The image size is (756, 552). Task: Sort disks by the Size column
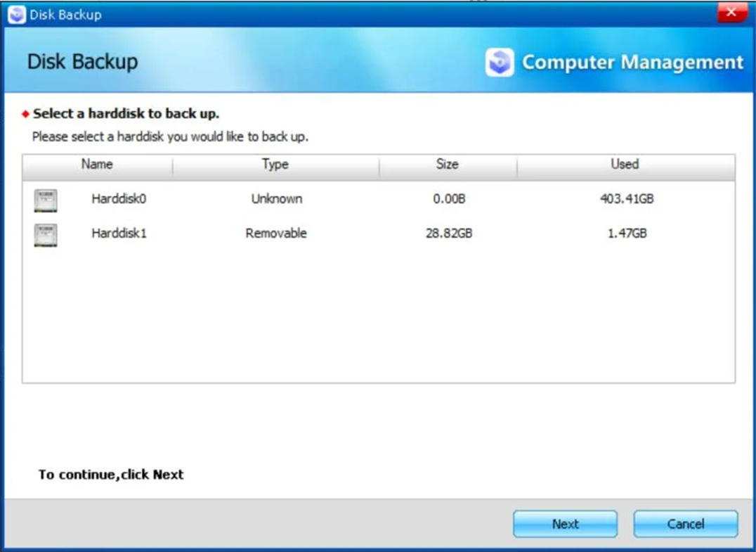[448, 164]
